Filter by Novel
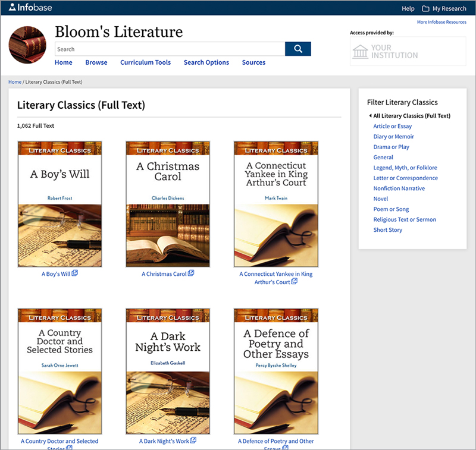This screenshot has width=476, height=450. tap(381, 199)
